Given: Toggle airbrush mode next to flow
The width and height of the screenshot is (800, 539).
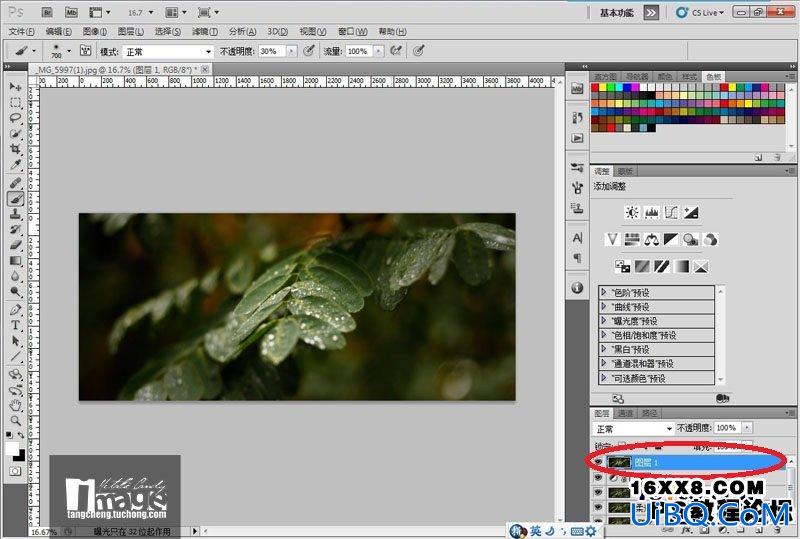Looking at the screenshot, I should pos(396,51).
